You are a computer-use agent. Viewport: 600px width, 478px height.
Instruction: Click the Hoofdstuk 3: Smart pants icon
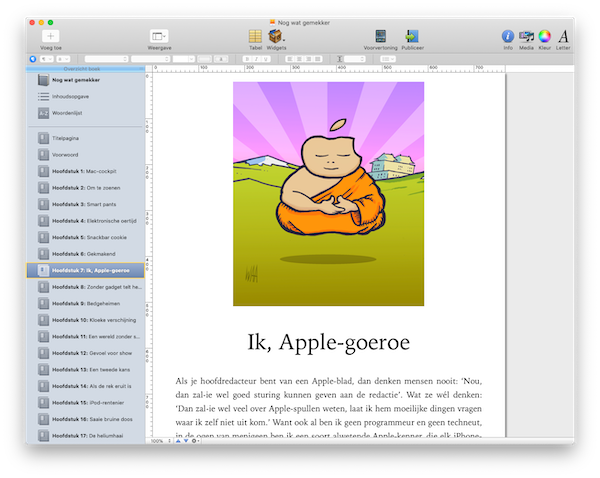pyautogui.click(x=43, y=204)
